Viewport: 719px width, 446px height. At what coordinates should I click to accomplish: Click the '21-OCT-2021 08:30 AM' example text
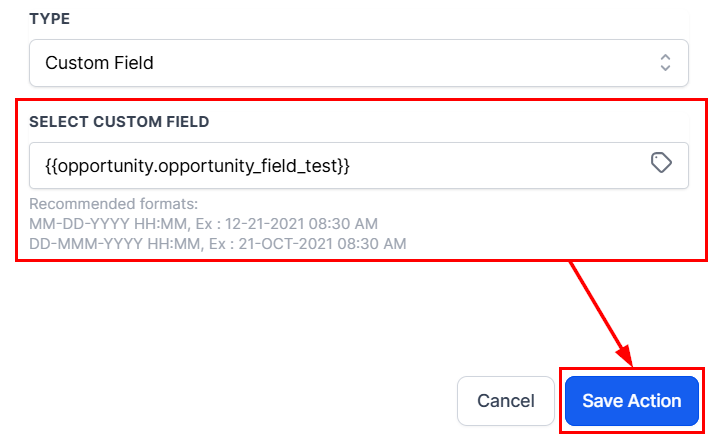[x=322, y=243]
